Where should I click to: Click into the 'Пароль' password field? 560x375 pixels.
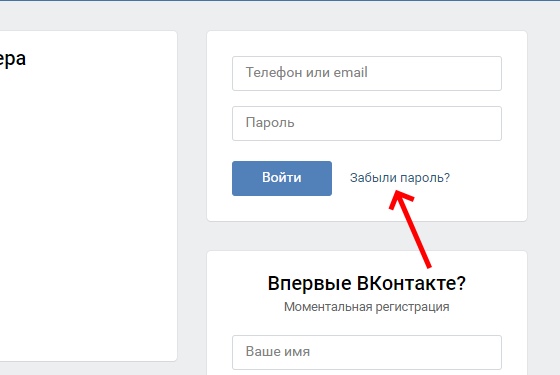click(367, 123)
